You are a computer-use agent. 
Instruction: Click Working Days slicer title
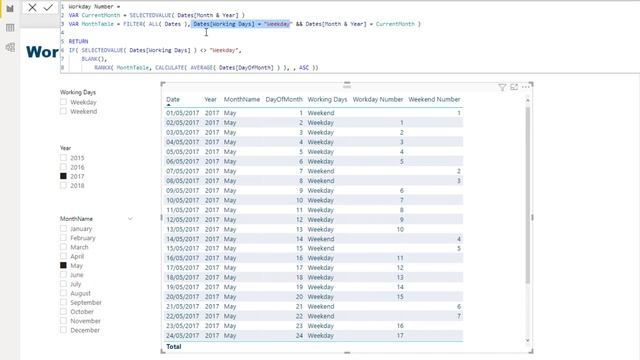[x=78, y=92]
